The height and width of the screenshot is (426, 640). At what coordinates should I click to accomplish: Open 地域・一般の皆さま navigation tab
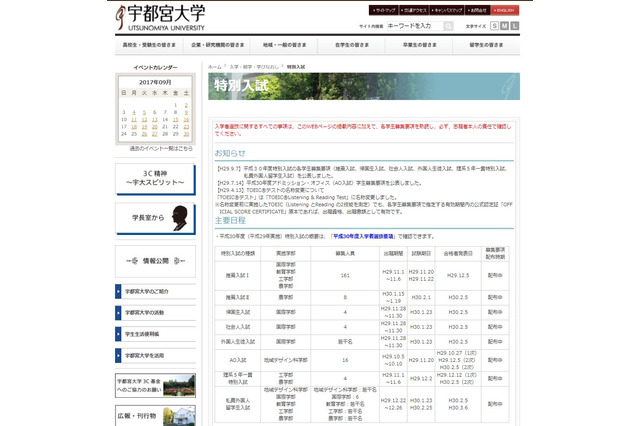pos(284,45)
